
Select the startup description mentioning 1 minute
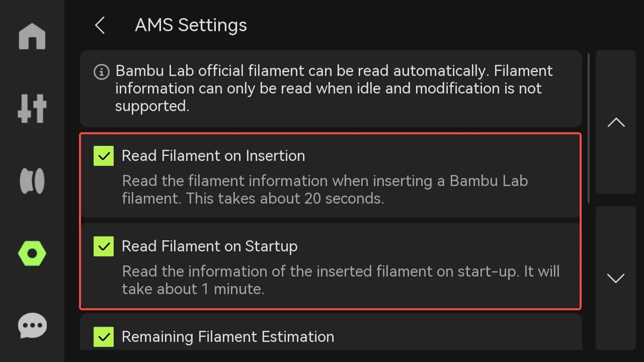pos(341,280)
